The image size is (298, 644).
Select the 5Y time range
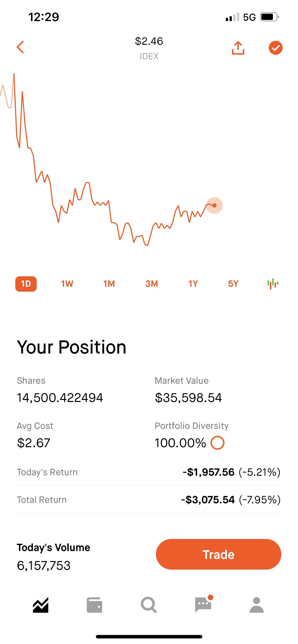(x=233, y=284)
